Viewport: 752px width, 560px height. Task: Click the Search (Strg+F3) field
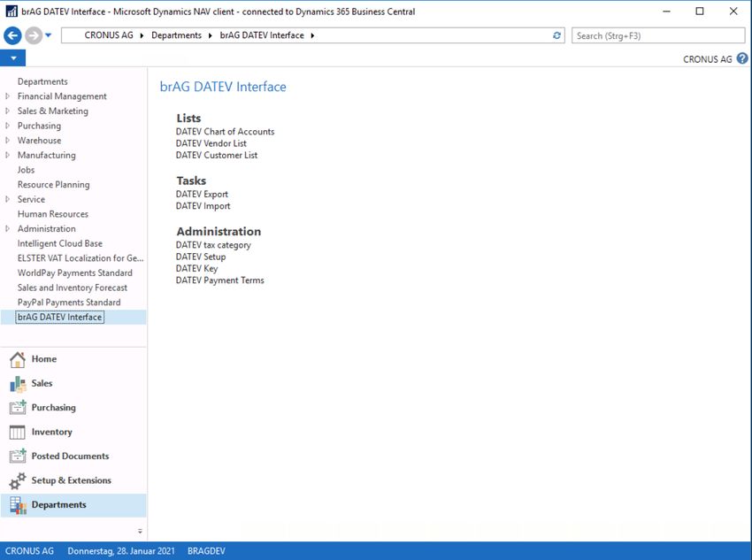(658, 35)
